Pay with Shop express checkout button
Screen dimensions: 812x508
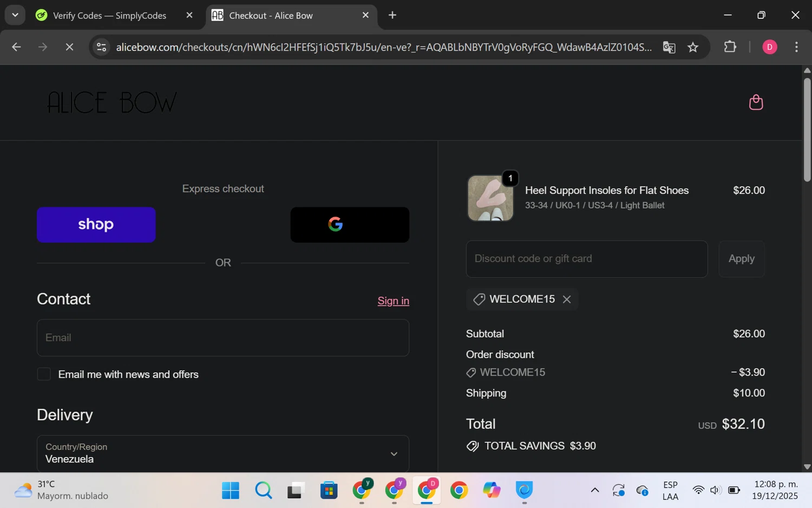pyautogui.click(x=96, y=225)
